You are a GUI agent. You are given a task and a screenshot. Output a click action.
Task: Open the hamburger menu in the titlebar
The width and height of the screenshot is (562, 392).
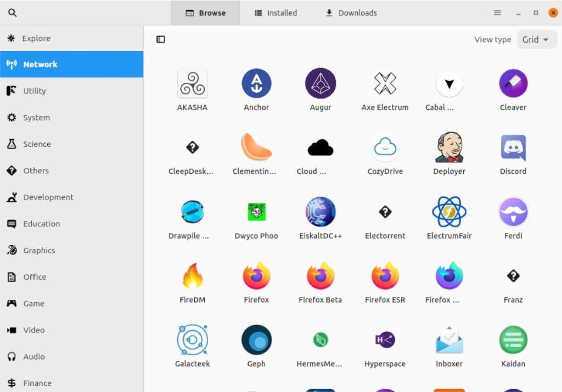(x=497, y=13)
